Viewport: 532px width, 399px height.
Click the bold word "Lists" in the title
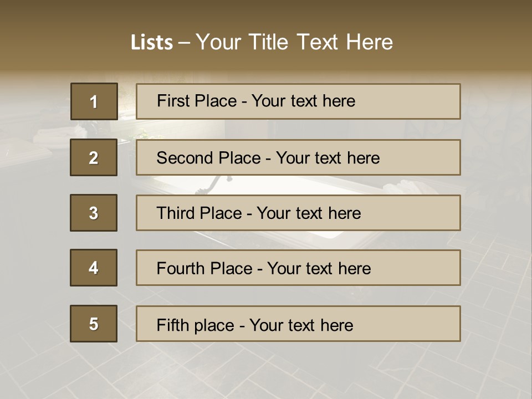(152, 43)
